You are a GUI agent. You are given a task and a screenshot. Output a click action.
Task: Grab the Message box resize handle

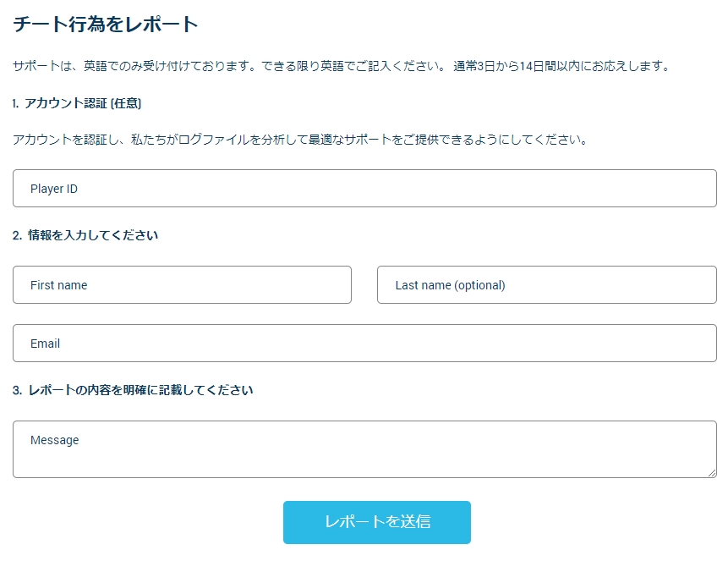[x=712, y=473]
